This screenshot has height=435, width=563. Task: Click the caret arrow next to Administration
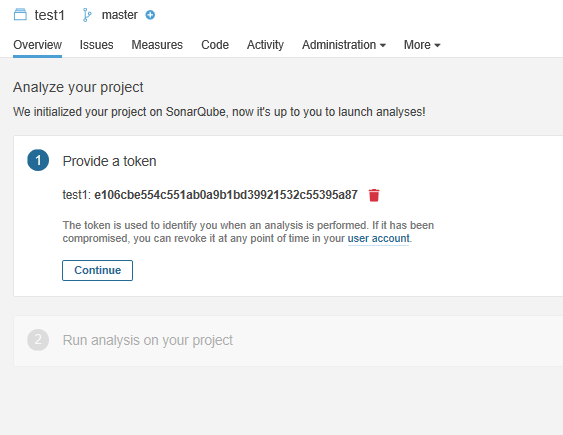(x=383, y=46)
